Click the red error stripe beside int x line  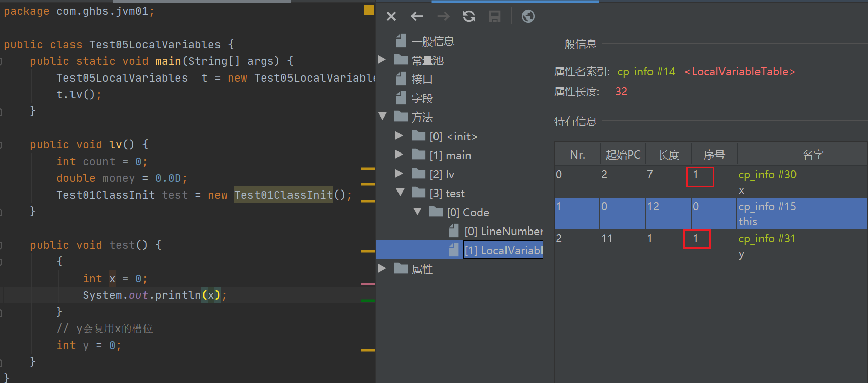click(368, 284)
